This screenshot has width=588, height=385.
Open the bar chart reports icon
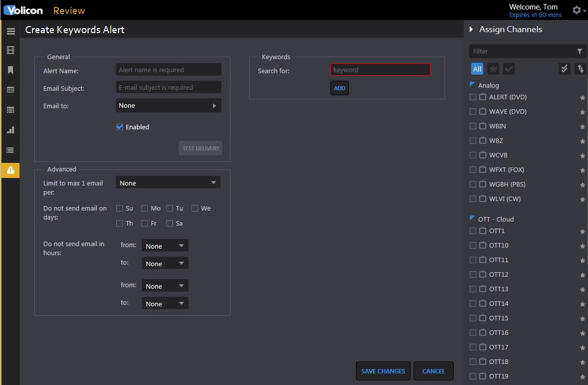pos(11,130)
